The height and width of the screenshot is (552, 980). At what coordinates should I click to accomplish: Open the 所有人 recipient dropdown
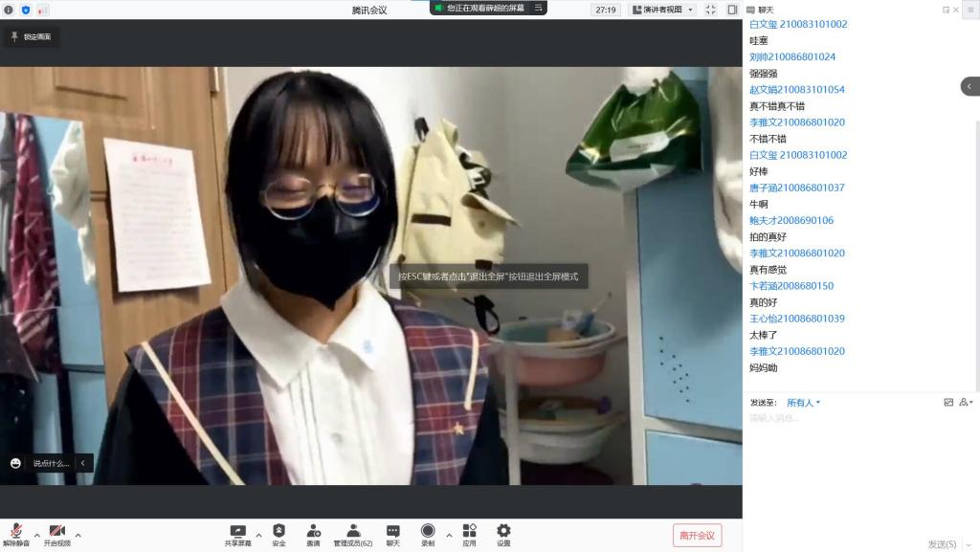click(803, 403)
